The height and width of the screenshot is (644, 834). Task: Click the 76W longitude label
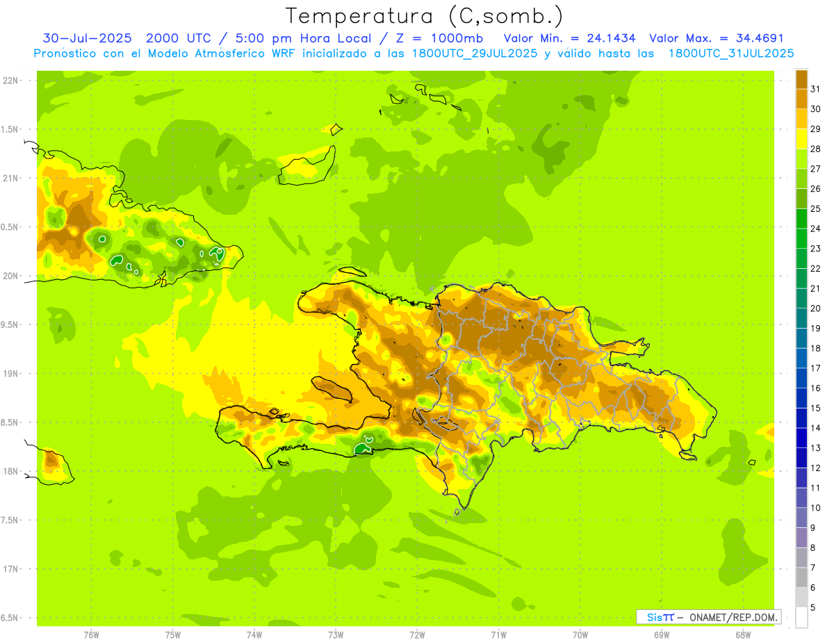[91, 634]
